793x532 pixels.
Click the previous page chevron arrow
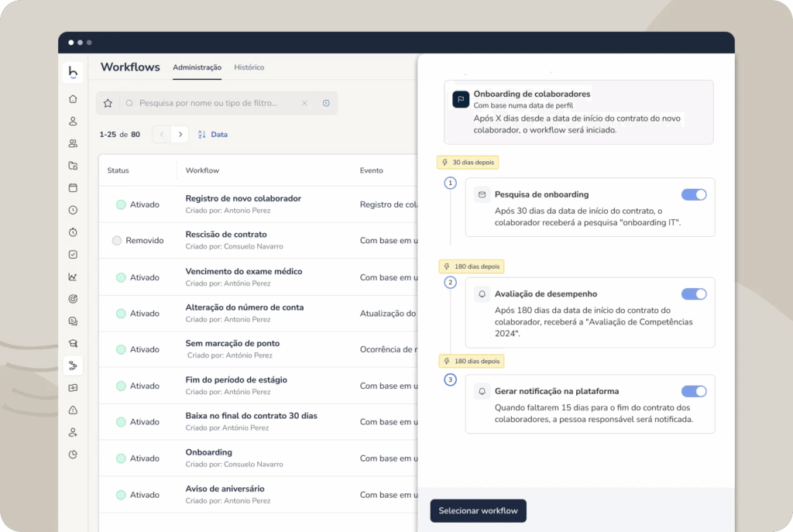[x=160, y=134]
